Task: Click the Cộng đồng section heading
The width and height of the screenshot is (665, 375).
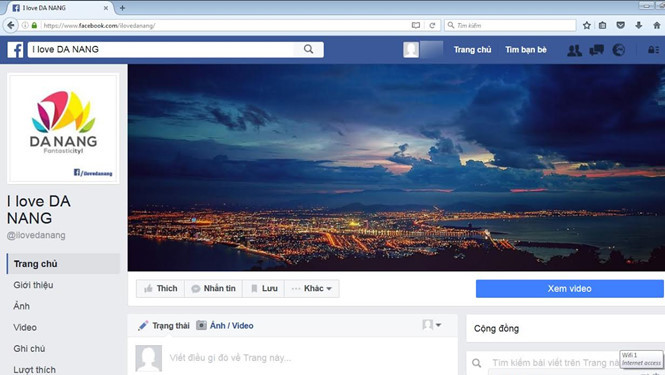Action: pos(497,328)
